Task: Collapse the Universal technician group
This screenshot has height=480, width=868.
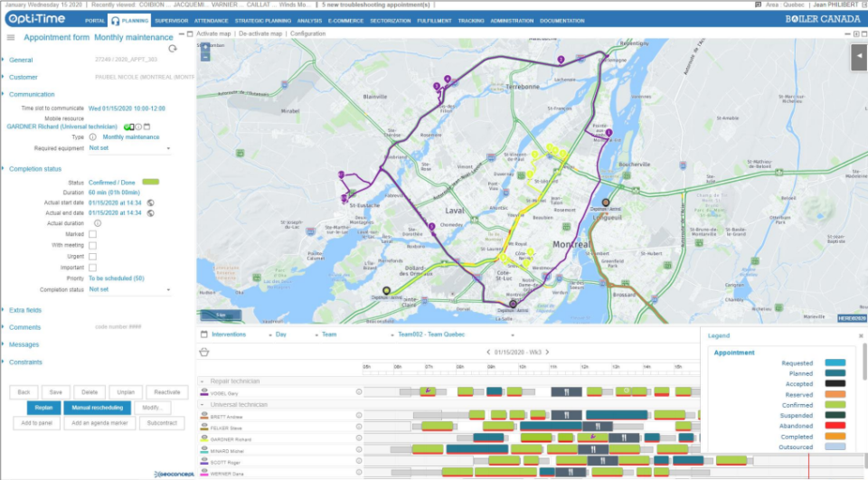Action: (x=202, y=405)
